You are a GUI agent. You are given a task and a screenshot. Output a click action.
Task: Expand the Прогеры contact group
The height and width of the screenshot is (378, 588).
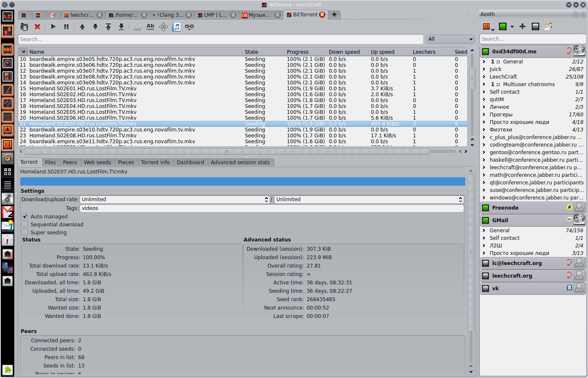484,115
